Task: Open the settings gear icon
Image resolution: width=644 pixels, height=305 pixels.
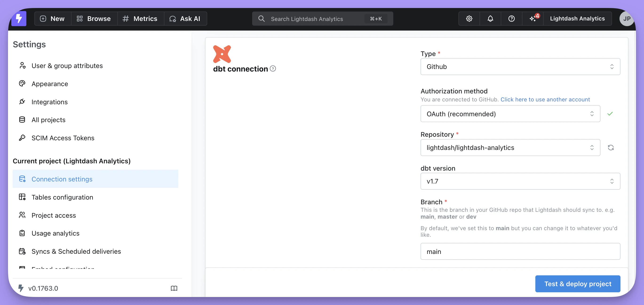Action: click(469, 19)
